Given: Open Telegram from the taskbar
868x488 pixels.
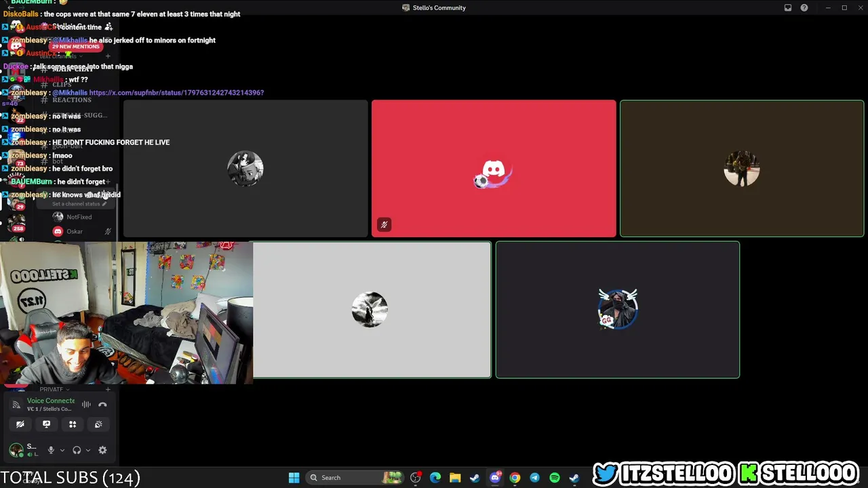Looking at the screenshot, I should (x=534, y=478).
